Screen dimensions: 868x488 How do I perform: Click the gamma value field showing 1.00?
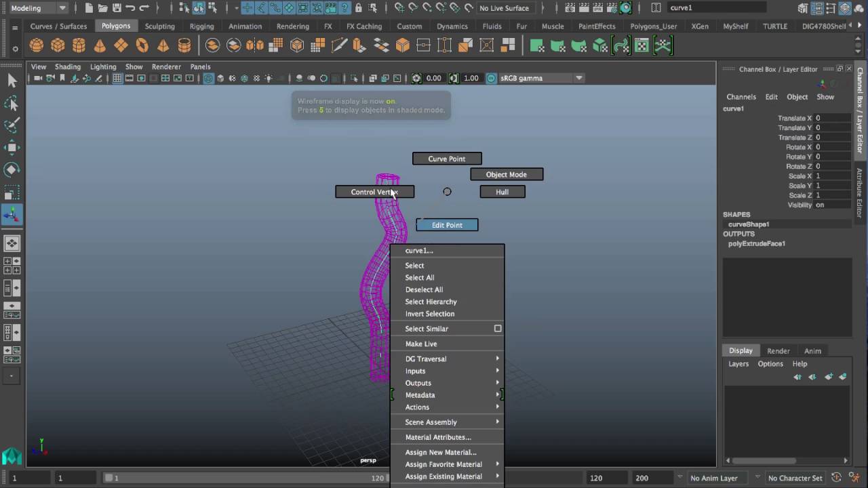coord(471,78)
